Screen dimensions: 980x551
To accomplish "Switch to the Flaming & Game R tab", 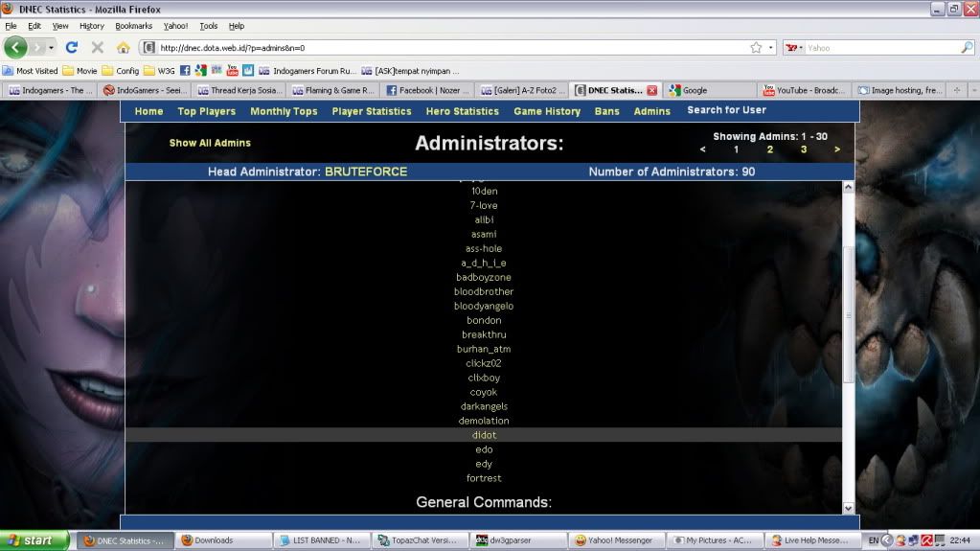I will point(333,90).
